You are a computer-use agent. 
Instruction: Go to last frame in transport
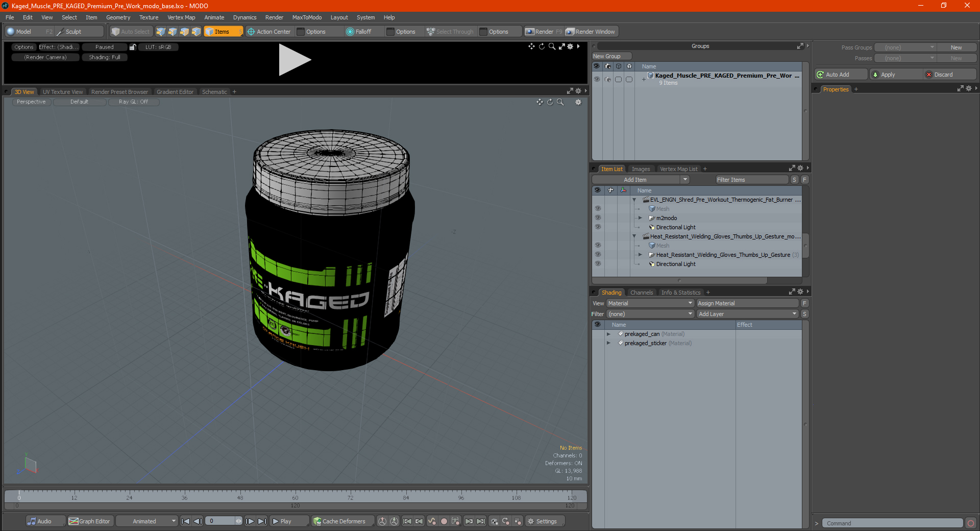click(x=262, y=521)
